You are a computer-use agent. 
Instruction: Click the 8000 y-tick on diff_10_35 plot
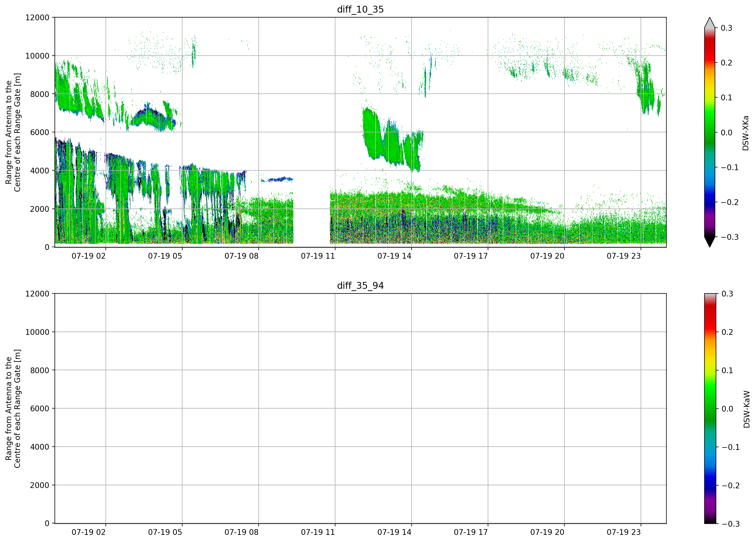tap(40, 94)
